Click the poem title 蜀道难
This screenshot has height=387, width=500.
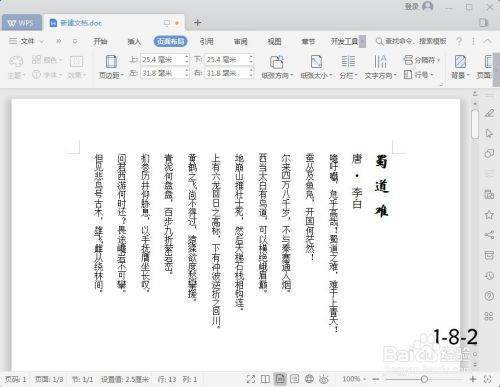pyautogui.click(x=382, y=185)
